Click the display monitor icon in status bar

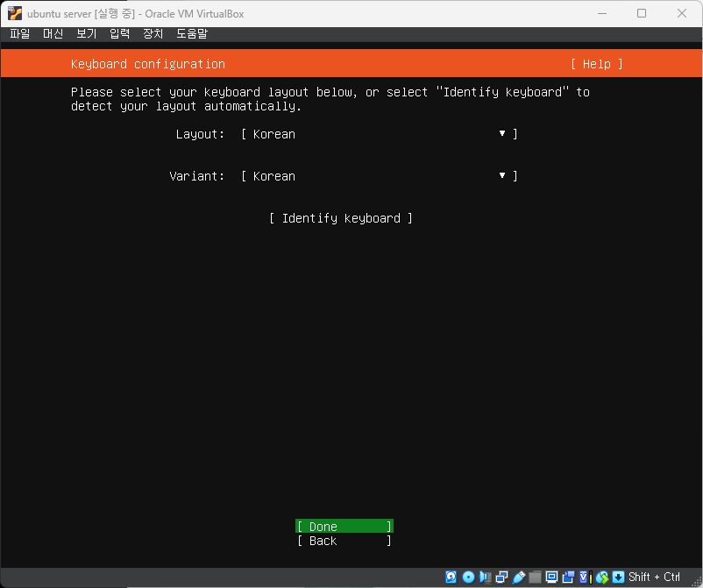coord(551,577)
